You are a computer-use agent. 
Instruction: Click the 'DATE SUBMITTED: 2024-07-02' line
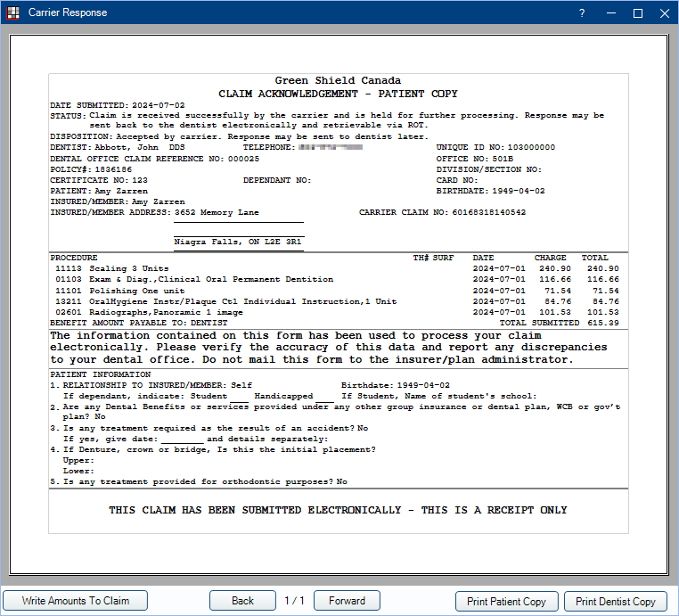[x=118, y=105]
